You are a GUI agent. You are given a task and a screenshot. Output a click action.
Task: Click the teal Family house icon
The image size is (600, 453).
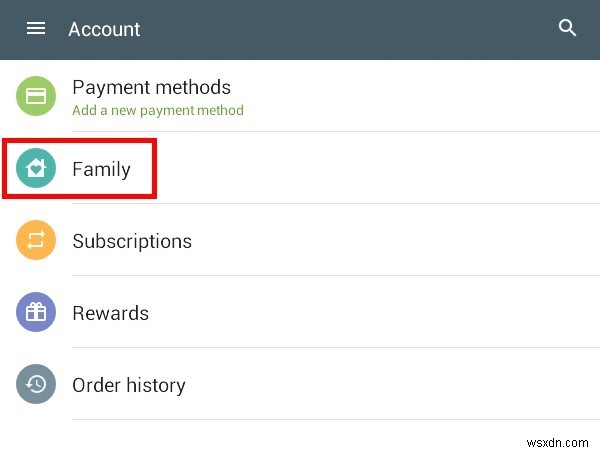click(x=36, y=169)
